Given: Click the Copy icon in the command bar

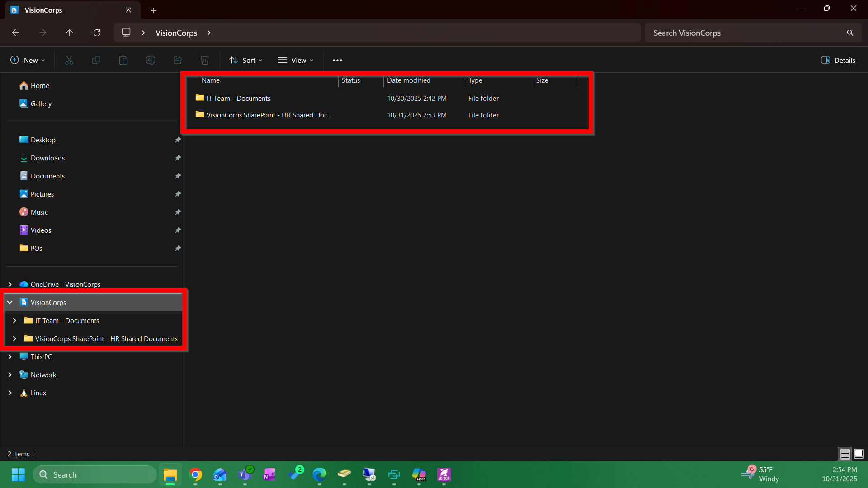Looking at the screenshot, I should point(96,60).
